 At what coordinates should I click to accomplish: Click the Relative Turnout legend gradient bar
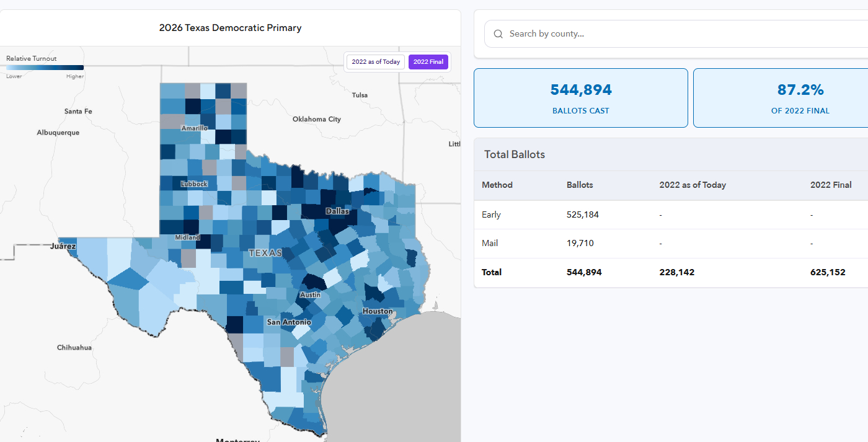45,68
